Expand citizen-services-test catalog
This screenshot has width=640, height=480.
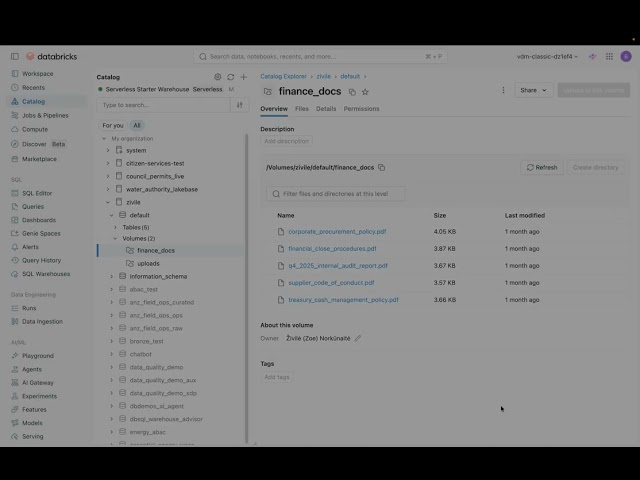108,163
